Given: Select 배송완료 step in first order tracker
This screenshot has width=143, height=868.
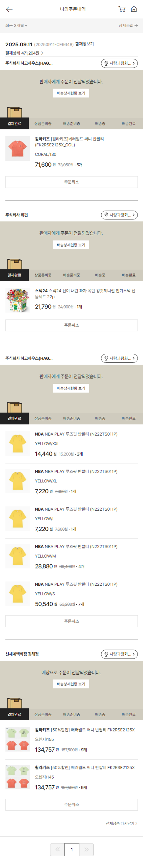Looking at the screenshot, I should point(129,124).
